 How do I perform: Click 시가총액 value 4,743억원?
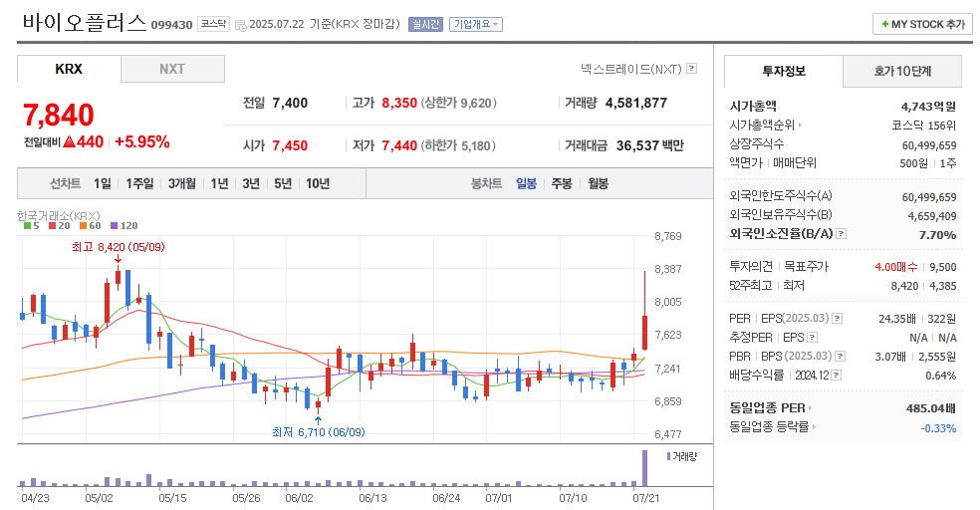tap(929, 107)
